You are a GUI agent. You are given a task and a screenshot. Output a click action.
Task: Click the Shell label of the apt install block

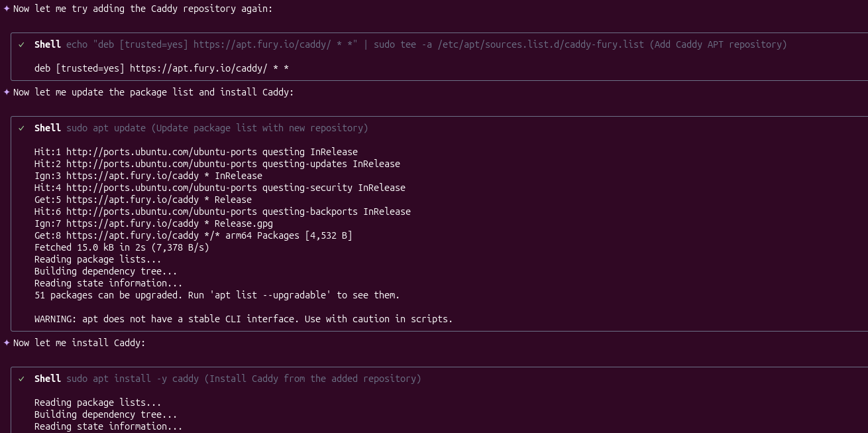click(48, 379)
